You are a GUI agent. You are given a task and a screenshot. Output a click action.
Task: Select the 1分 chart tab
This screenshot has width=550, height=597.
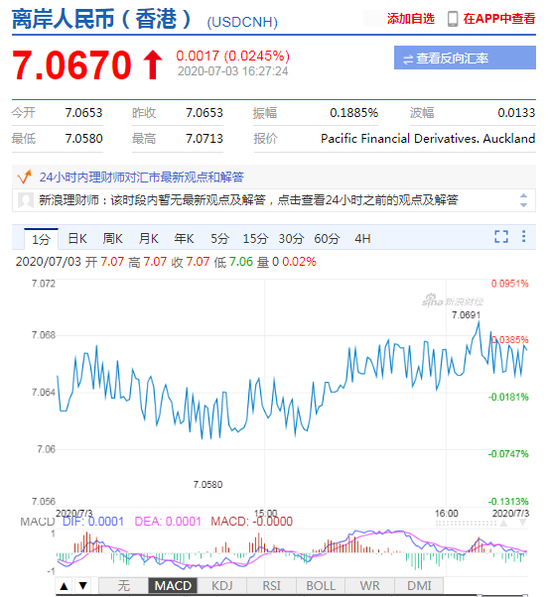click(41, 239)
